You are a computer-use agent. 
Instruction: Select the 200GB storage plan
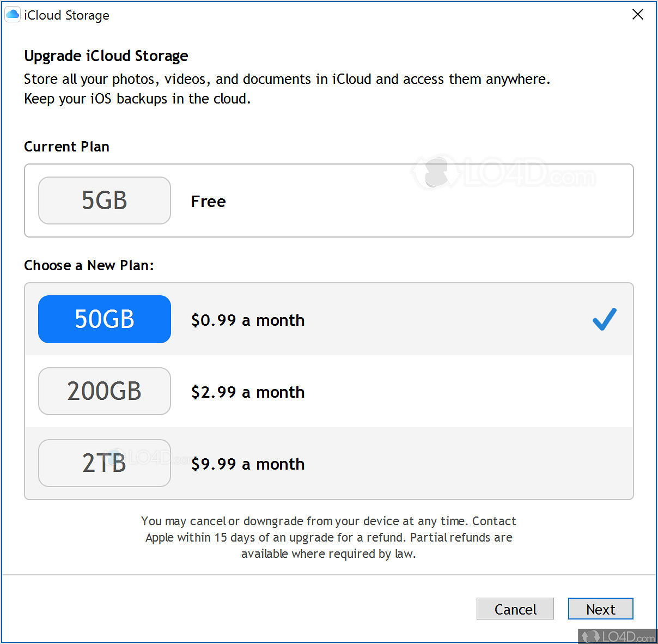[x=104, y=391]
